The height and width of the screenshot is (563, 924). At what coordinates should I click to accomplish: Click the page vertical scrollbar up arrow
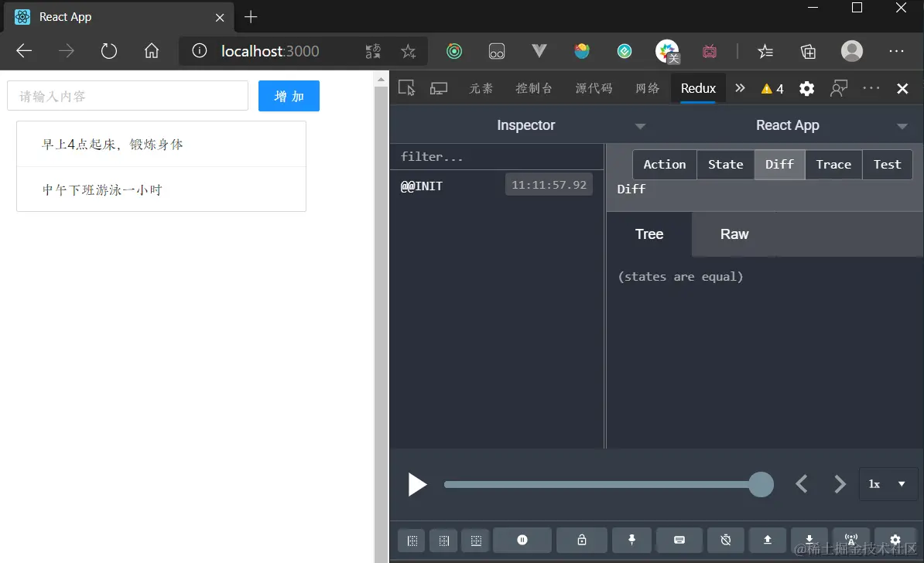click(x=381, y=79)
